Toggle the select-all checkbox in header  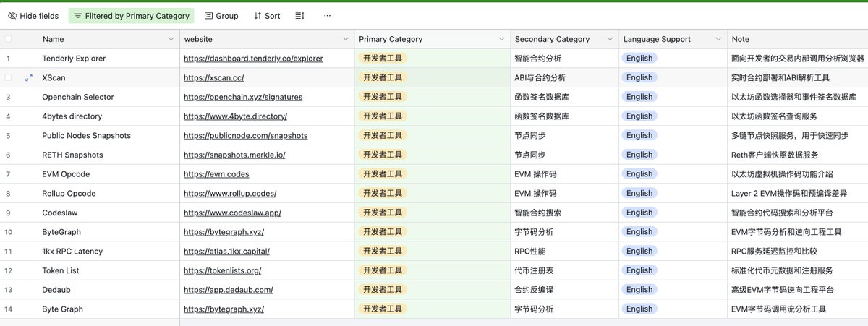9,39
